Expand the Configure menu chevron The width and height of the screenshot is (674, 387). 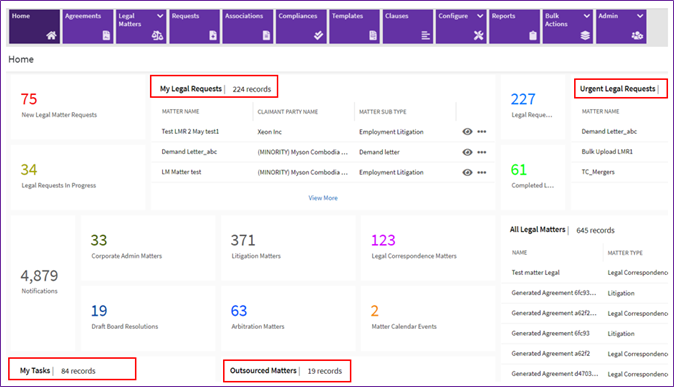tap(480, 16)
